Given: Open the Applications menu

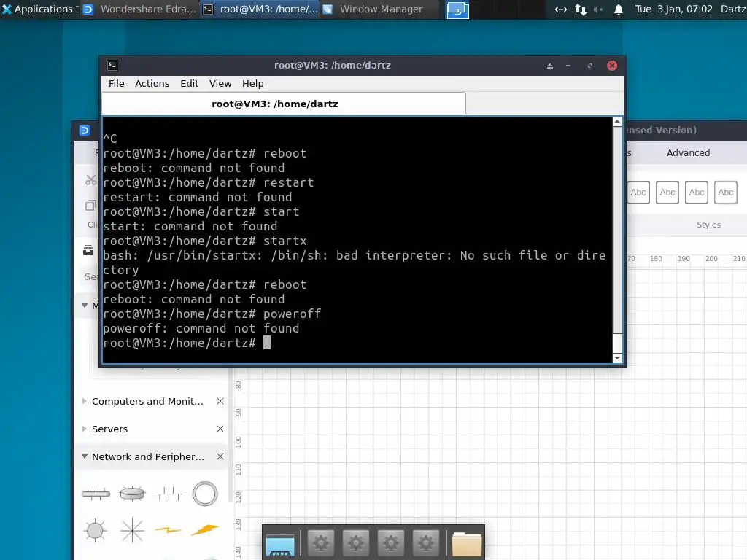Looking at the screenshot, I should coord(38,9).
